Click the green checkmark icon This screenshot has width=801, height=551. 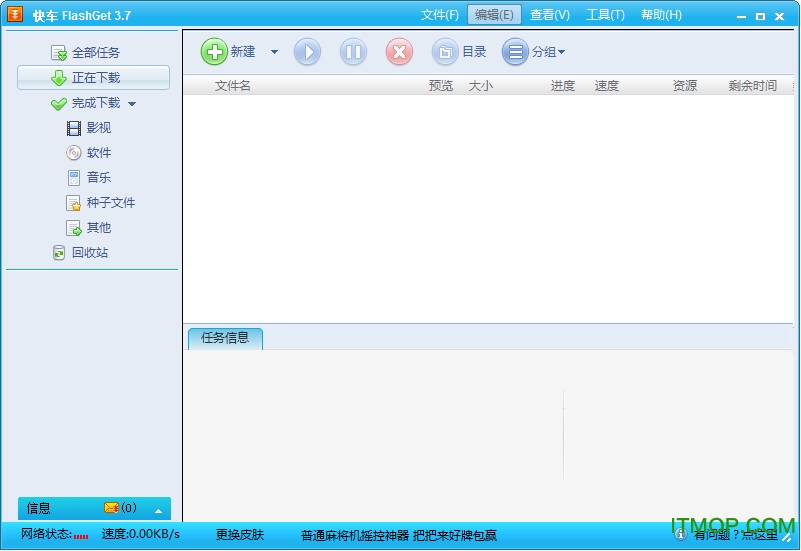click(x=59, y=104)
